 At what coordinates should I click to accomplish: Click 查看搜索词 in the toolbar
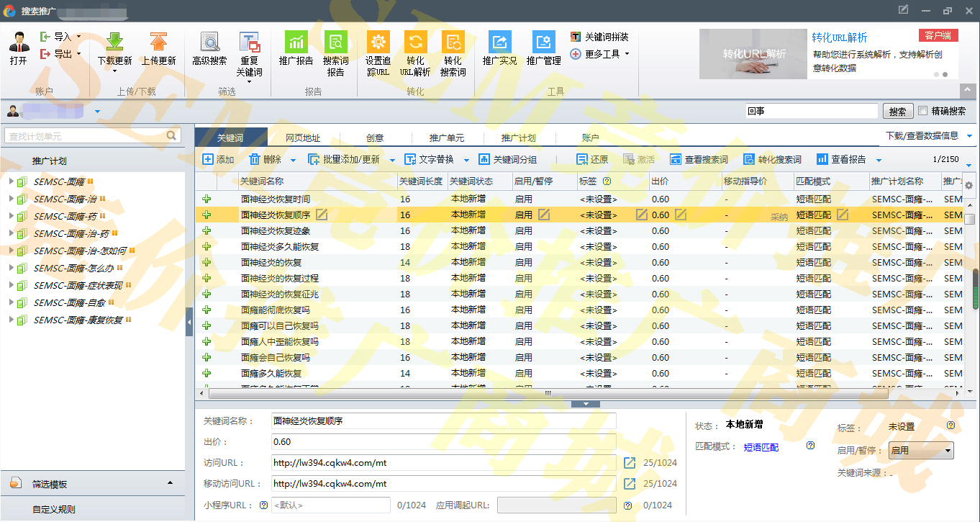[x=699, y=160]
